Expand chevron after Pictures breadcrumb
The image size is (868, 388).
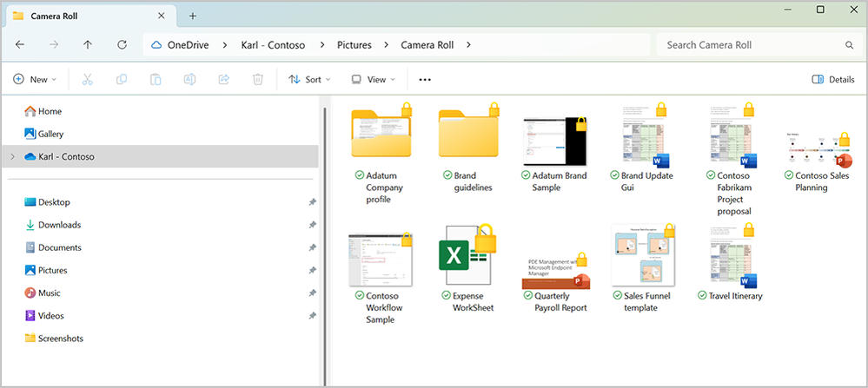(x=387, y=45)
